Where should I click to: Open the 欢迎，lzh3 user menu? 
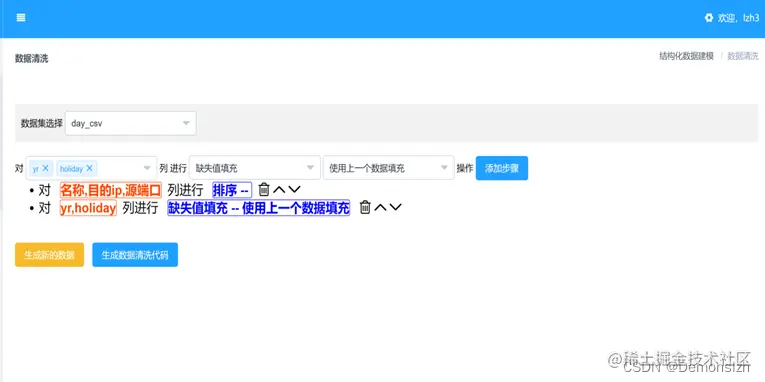(738, 18)
